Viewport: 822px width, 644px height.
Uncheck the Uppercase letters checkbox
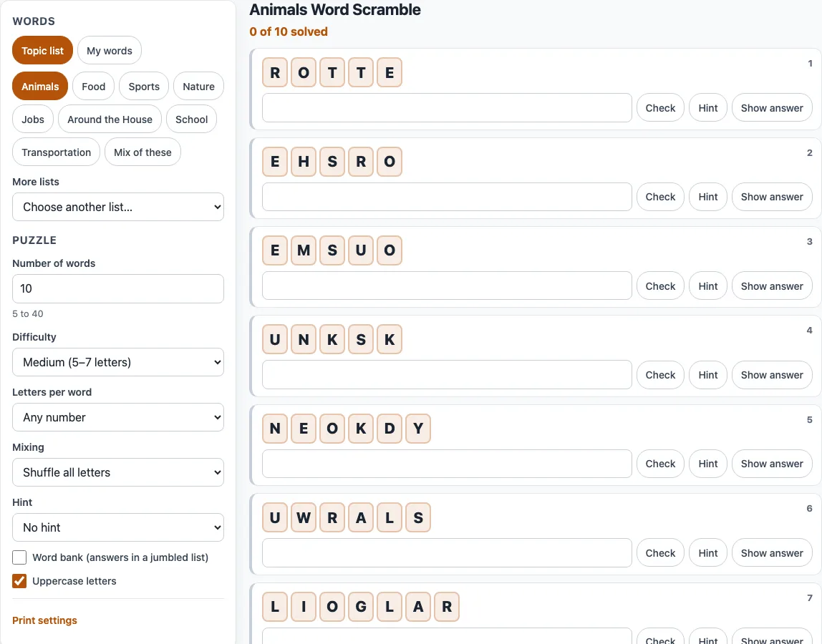tap(19, 580)
